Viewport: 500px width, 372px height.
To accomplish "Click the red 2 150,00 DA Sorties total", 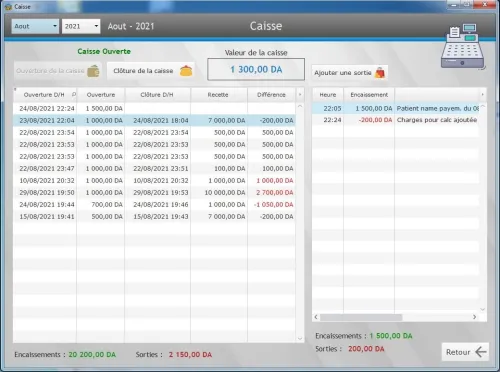I will point(190,355).
